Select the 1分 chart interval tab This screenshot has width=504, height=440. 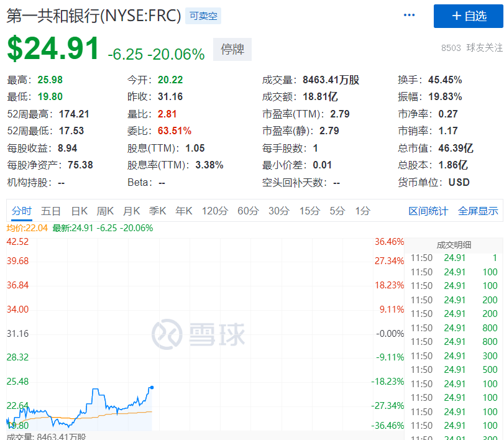362,211
